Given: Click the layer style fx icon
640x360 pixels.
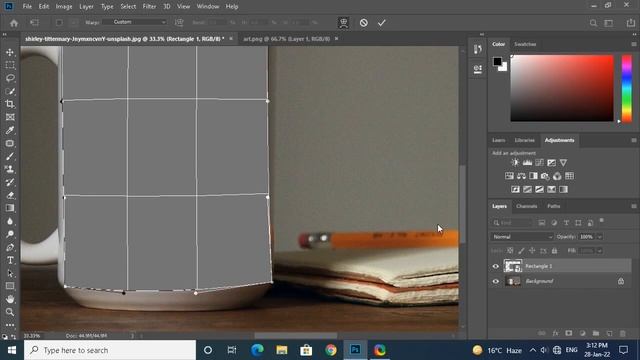Looking at the screenshot, I should tap(556, 333).
